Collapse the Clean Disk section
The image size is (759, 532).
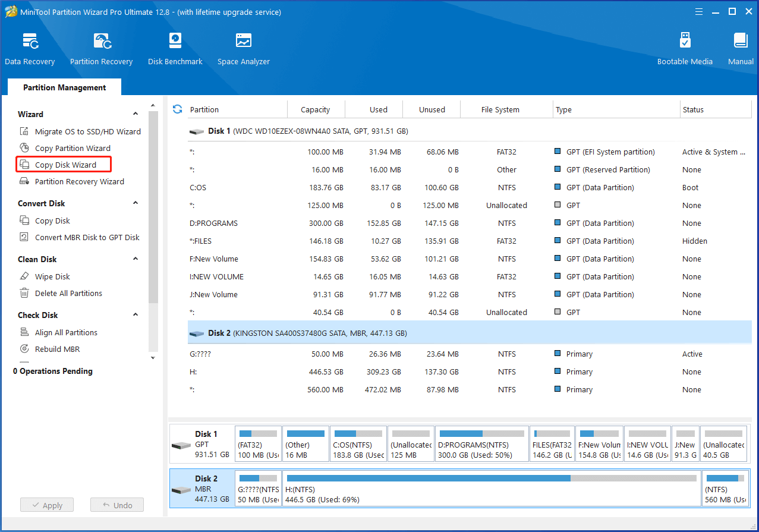coord(136,259)
